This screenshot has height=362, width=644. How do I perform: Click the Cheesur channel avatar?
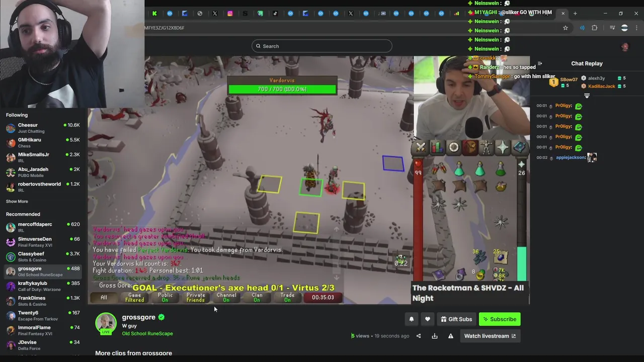(x=11, y=128)
